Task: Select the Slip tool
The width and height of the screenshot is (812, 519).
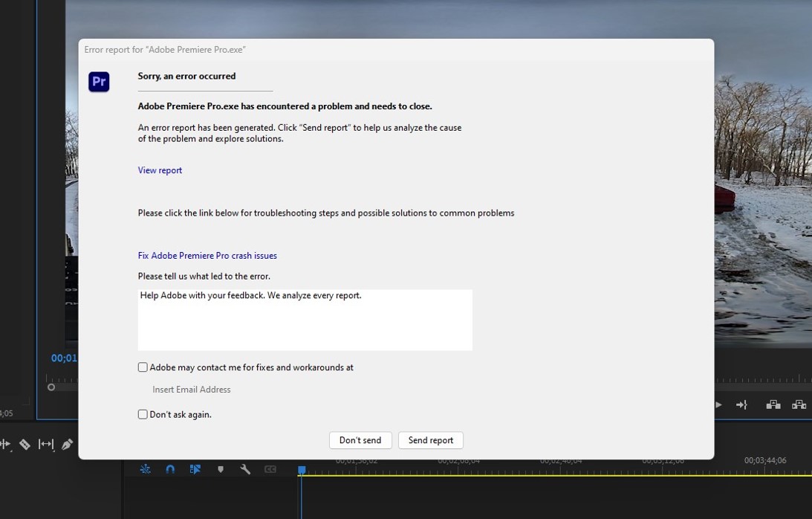Action: 45,444
